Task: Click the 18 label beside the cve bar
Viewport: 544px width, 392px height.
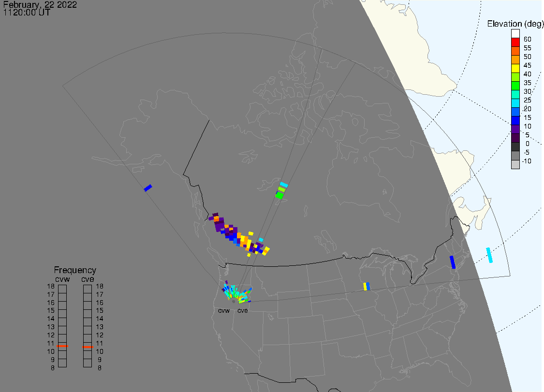Action: [x=100, y=286]
